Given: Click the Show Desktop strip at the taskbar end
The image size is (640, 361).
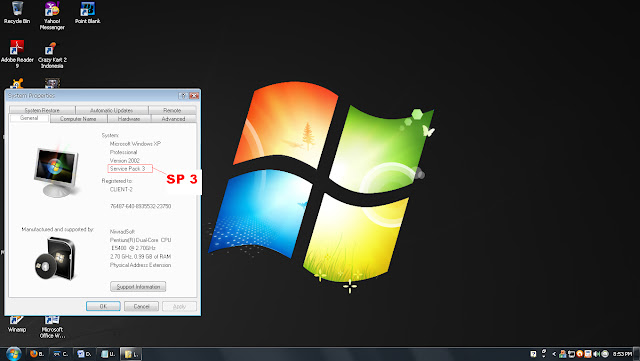Looking at the screenshot, I should point(636,354).
